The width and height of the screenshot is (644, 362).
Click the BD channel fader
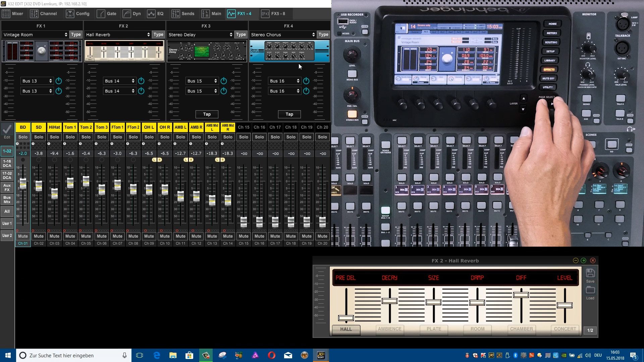click(23, 183)
